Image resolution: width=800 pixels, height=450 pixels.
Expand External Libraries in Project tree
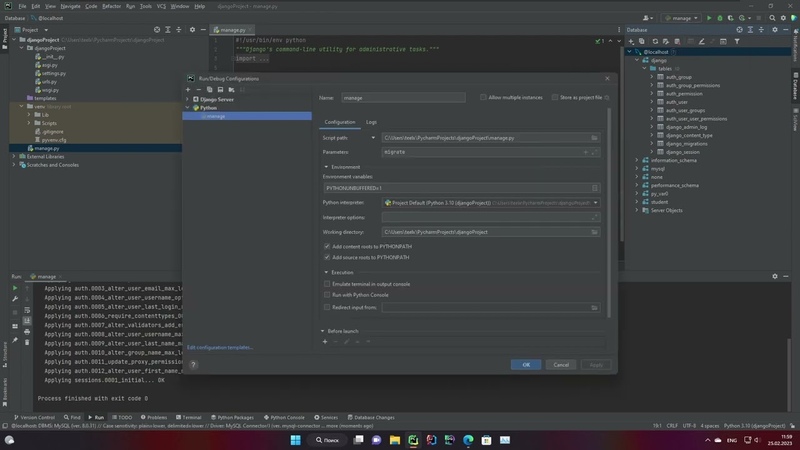[x=14, y=157]
